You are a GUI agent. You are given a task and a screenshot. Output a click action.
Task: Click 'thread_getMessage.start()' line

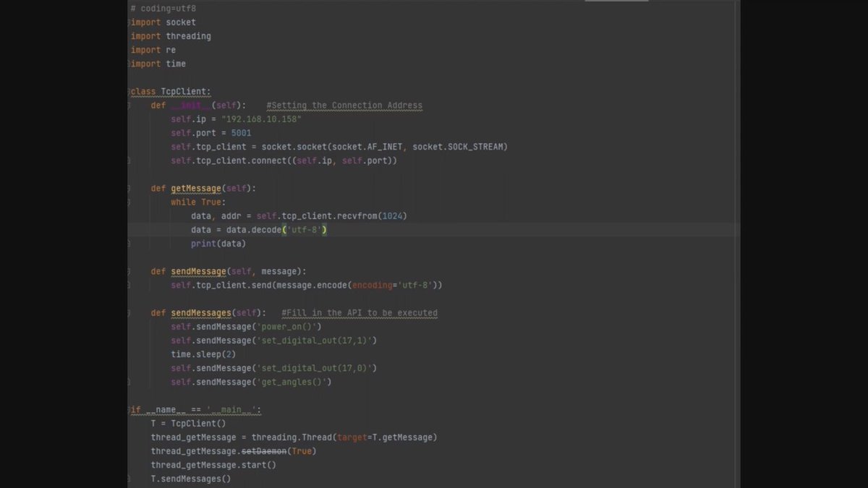tap(213, 465)
